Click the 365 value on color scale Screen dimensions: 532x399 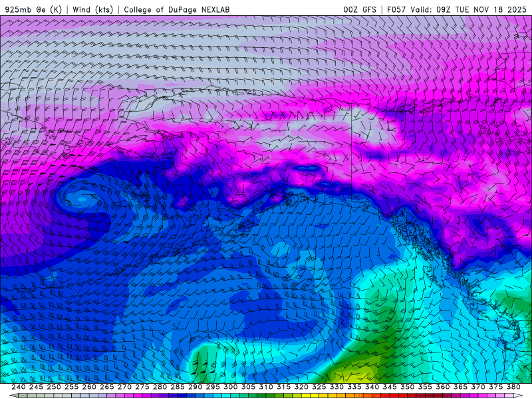[460, 387]
